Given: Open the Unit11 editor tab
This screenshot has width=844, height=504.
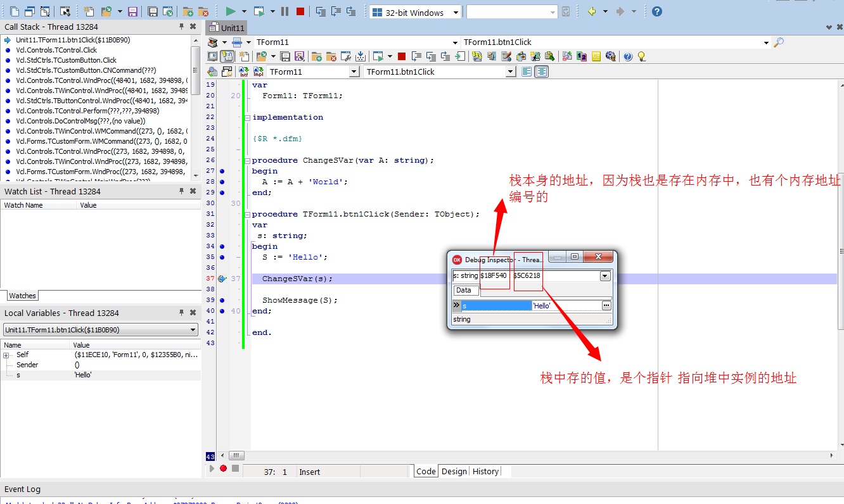Looking at the screenshot, I should pos(226,27).
